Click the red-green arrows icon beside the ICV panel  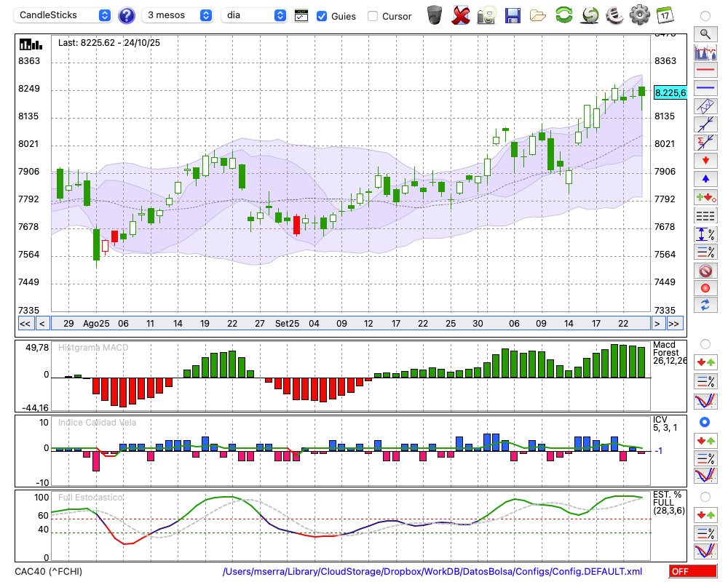click(705, 440)
